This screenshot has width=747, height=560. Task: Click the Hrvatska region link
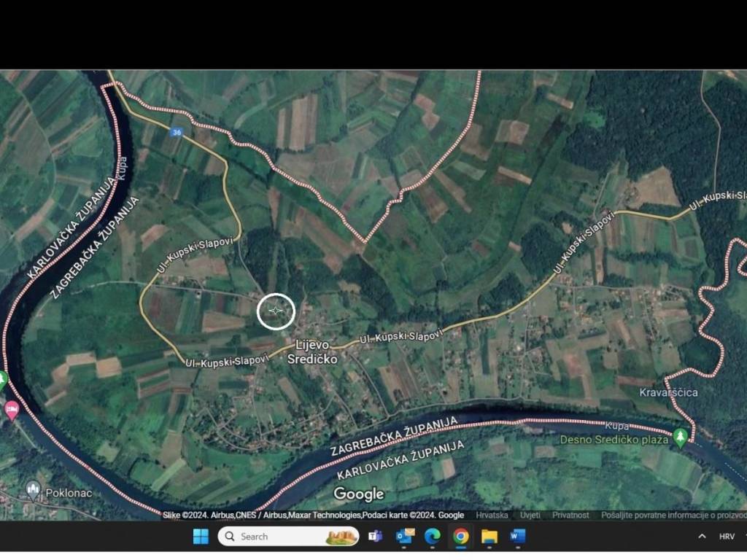click(x=492, y=516)
